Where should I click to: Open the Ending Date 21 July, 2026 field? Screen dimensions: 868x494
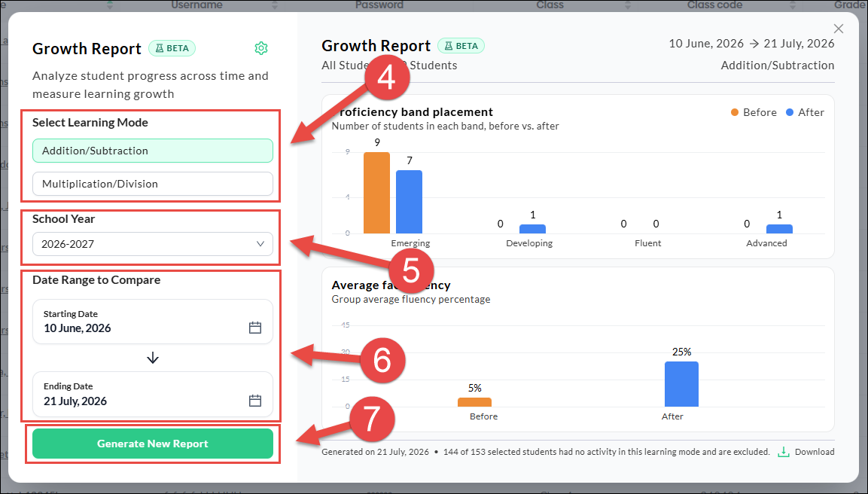[x=153, y=395]
